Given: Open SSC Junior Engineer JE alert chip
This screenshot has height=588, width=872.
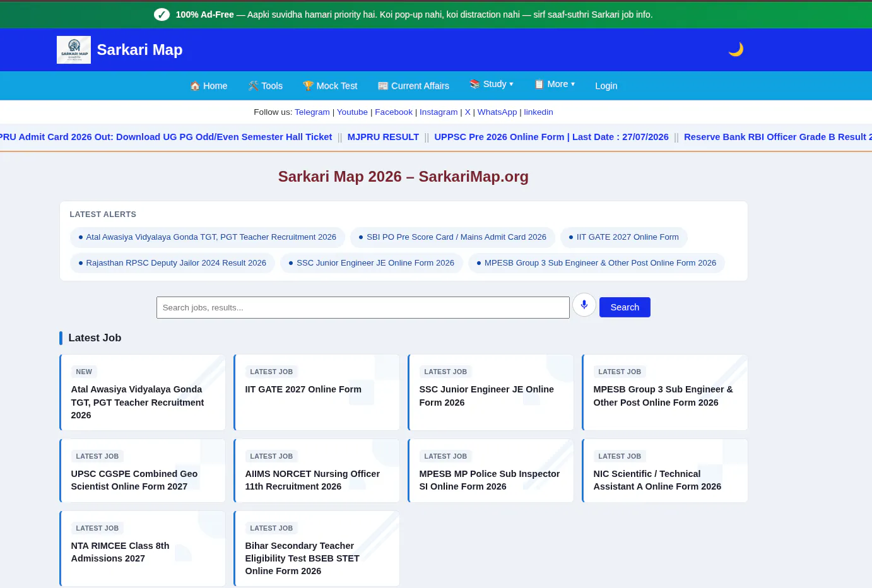Looking at the screenshot, I should coord(372,263).
